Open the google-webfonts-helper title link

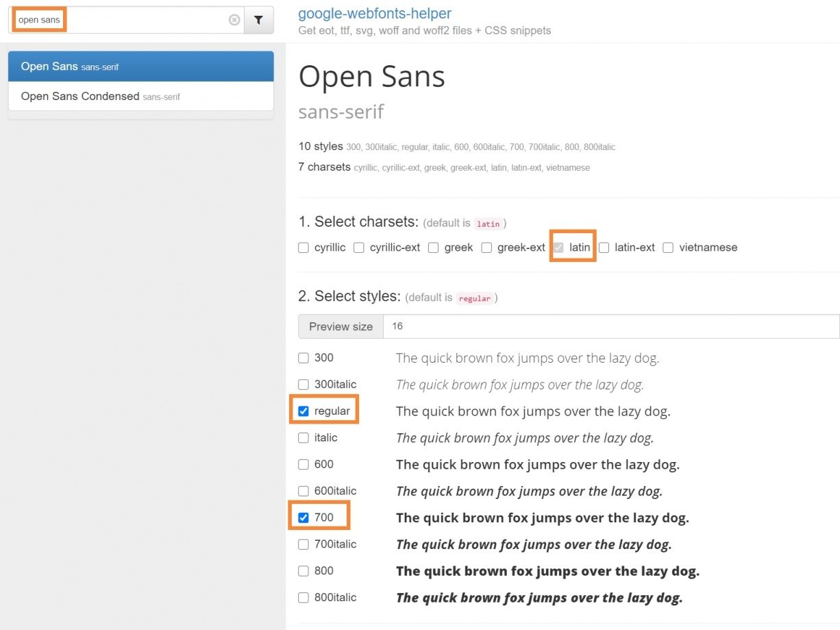click(375, 13)
